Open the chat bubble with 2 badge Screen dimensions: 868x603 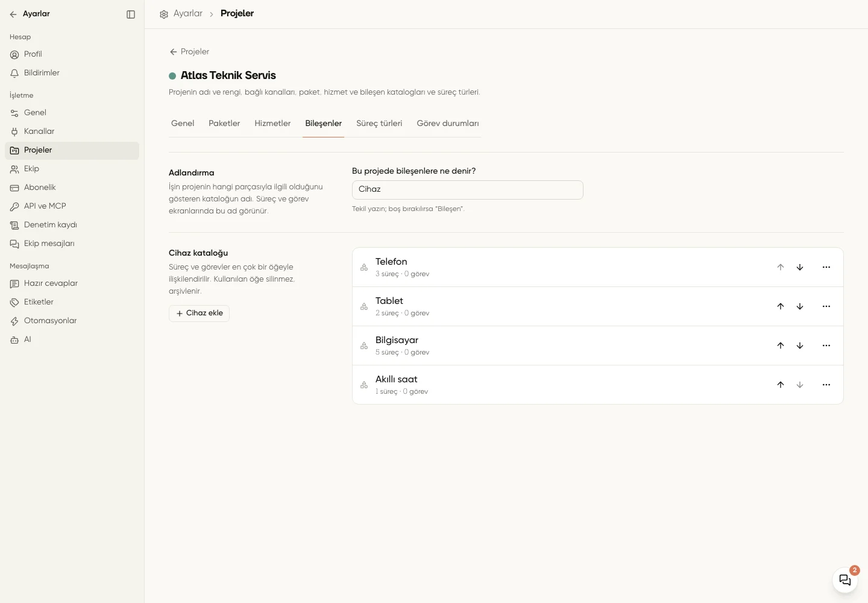point(845,580)
